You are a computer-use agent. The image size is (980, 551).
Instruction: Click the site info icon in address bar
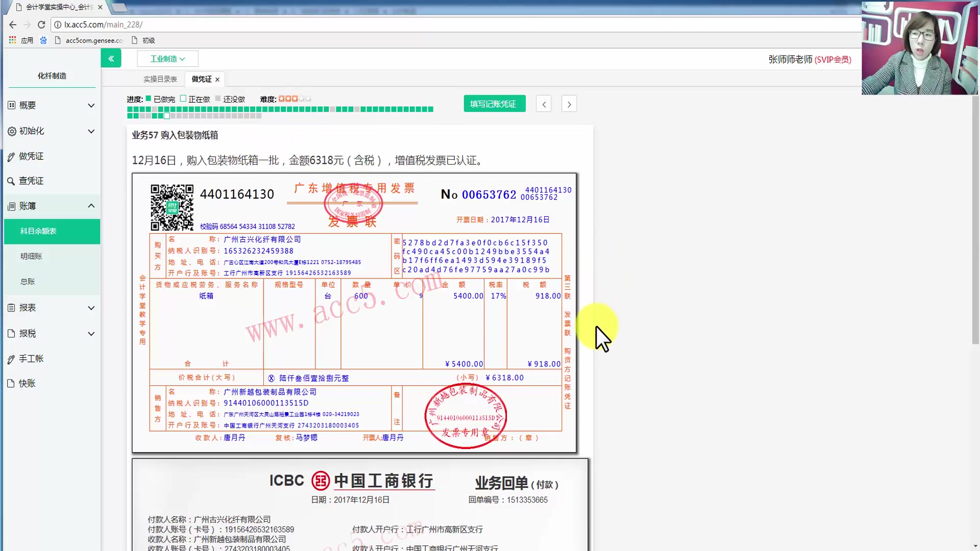tap(58, 24)
